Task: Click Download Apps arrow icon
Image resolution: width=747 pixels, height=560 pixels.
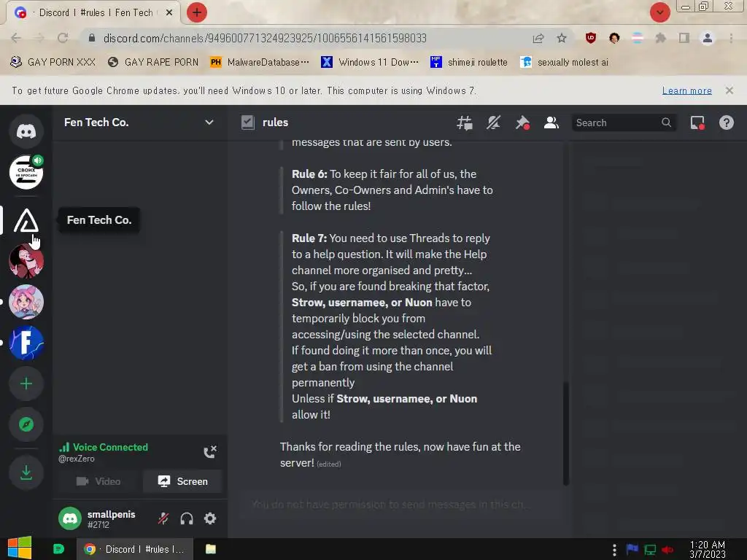Action: click(26, 472)
